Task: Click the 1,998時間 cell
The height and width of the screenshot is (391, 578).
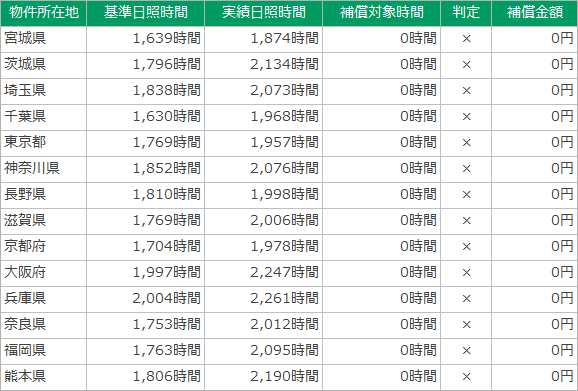Action: [x=264, y=195]
